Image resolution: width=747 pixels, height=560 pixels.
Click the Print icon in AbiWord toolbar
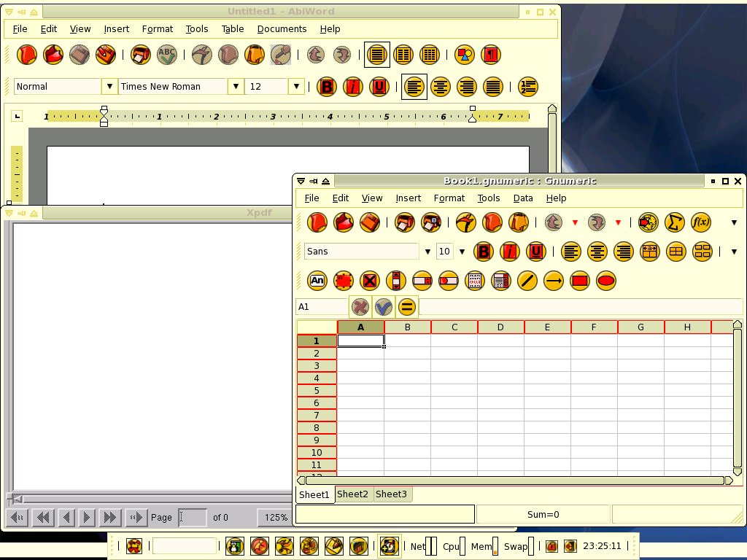pos(141,55)
